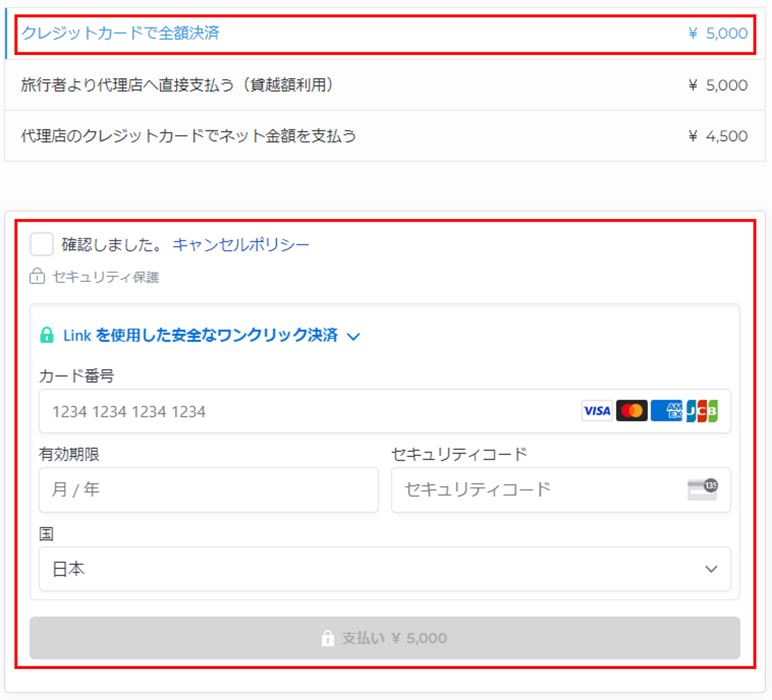Focus the 有効期限 月/年 field
The height and width of the screenshot is (700, 772).
(x=209, y=489)
